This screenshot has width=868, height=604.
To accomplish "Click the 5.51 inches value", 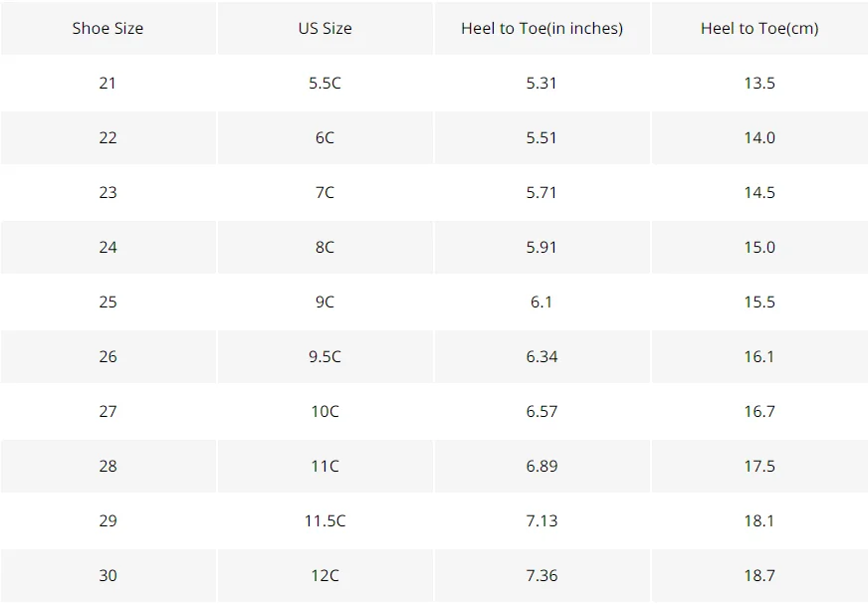I will [542, 138].
